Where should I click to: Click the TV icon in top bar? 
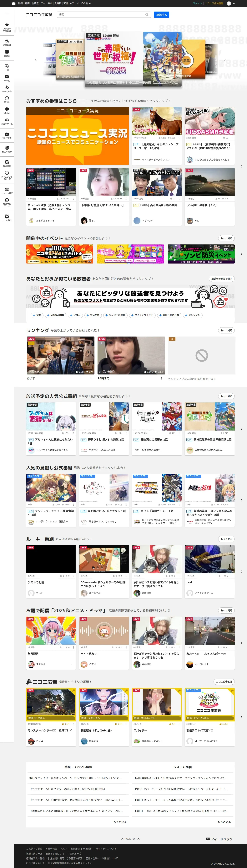14,3
